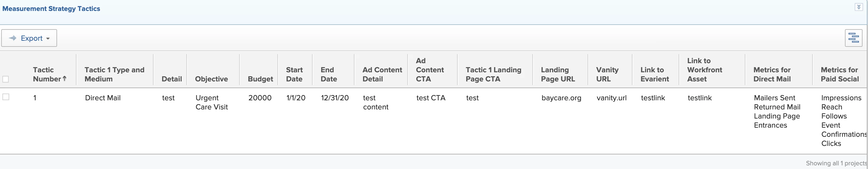Click the Budget column header
The width and height of the screenshot is (868, 169).
click(x=260, y=79)
